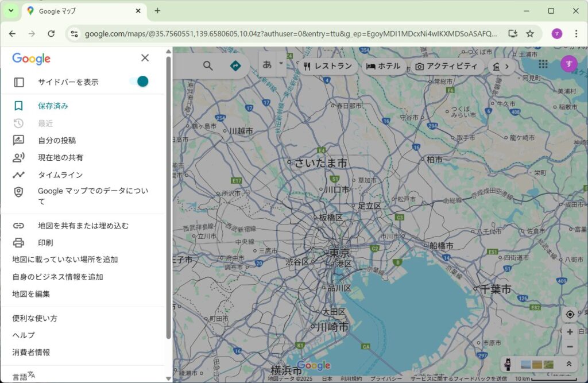Click the 自分の投稿 contribution icon
The height and width of the screenshot is (383, 588).
point(18,140)
